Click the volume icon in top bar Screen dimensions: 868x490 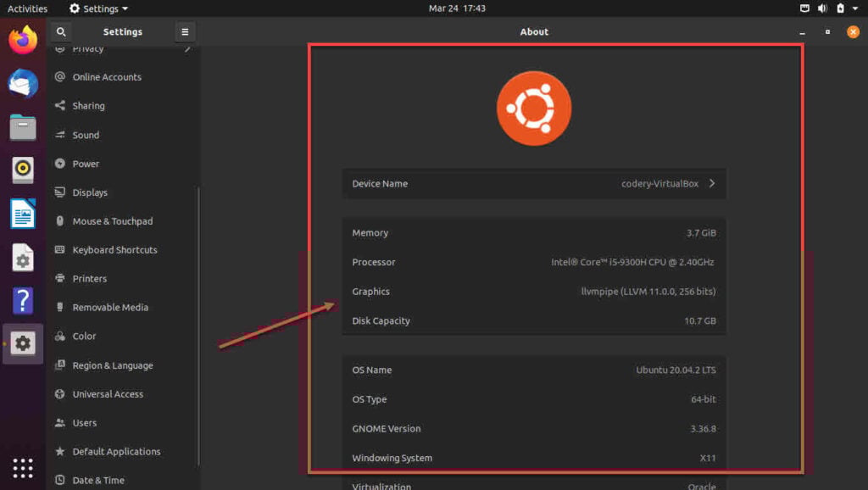tap(822, 8)
